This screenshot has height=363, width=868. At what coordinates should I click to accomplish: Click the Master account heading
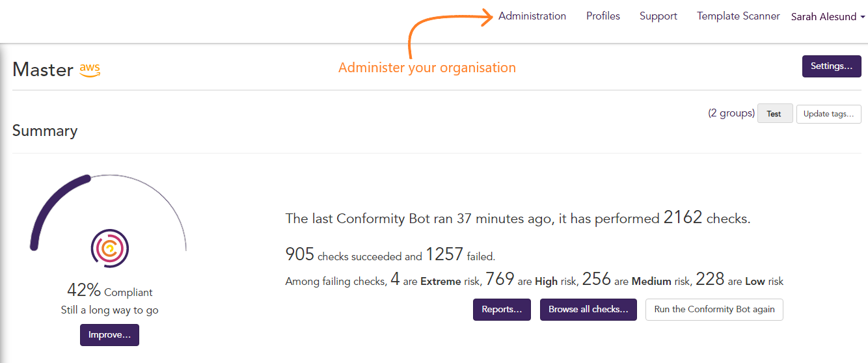coord(43,70)
